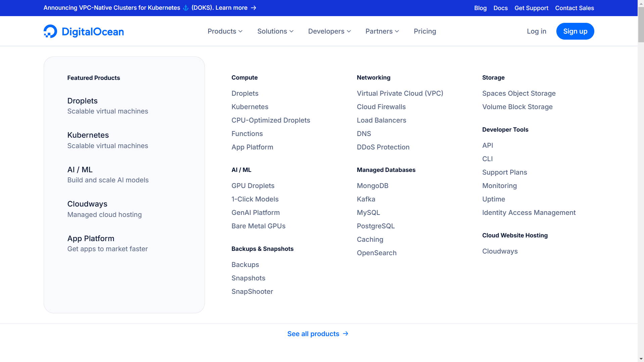Open CLI under Developer Tools
This screenshot has width=644, height=362.
[x=488, y=159]
